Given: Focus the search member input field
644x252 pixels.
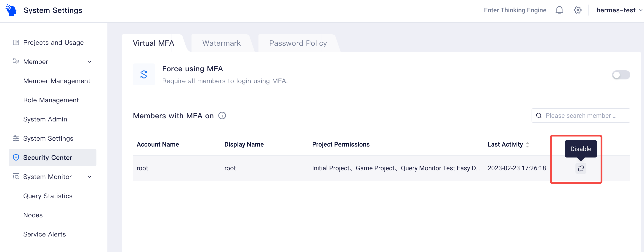Looking at the screenshot, I should click(x=580, y=116).
